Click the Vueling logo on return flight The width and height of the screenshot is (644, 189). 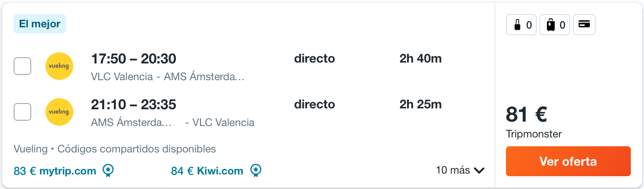click(59, 112)
